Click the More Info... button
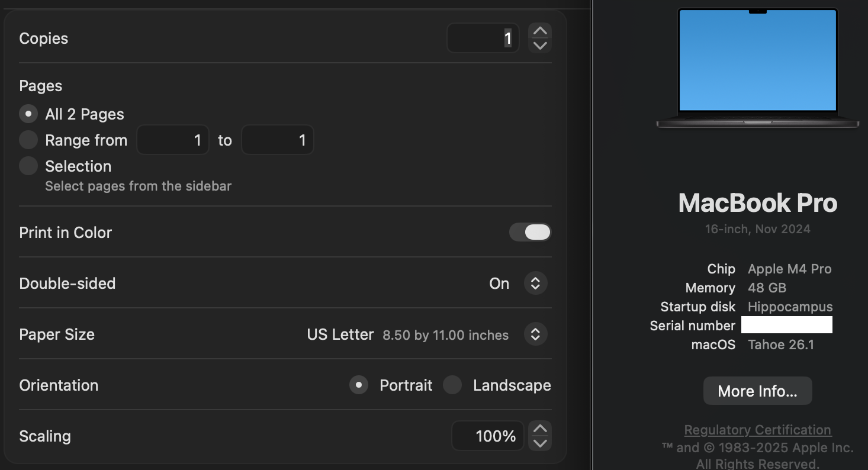The height and width of the screenshot is (470, 868). click(x=757, y=391)
